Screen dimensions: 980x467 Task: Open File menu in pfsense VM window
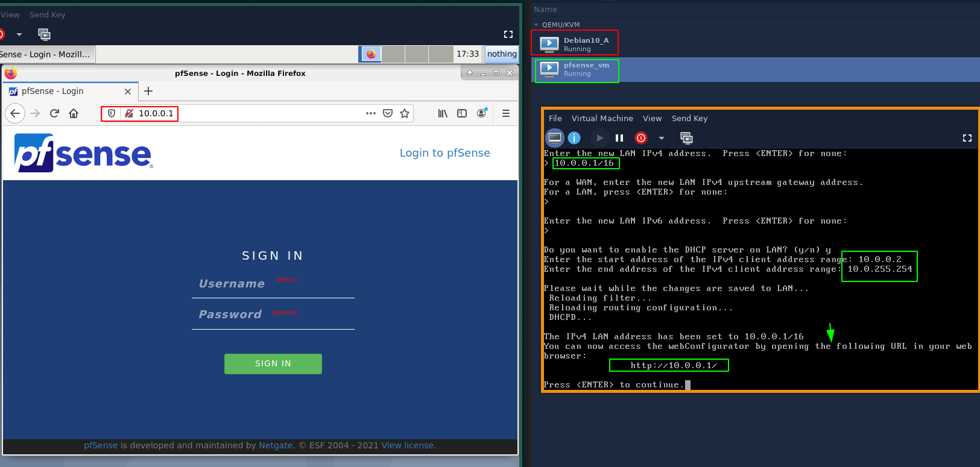pyautogui.click(x=555, y=118)
